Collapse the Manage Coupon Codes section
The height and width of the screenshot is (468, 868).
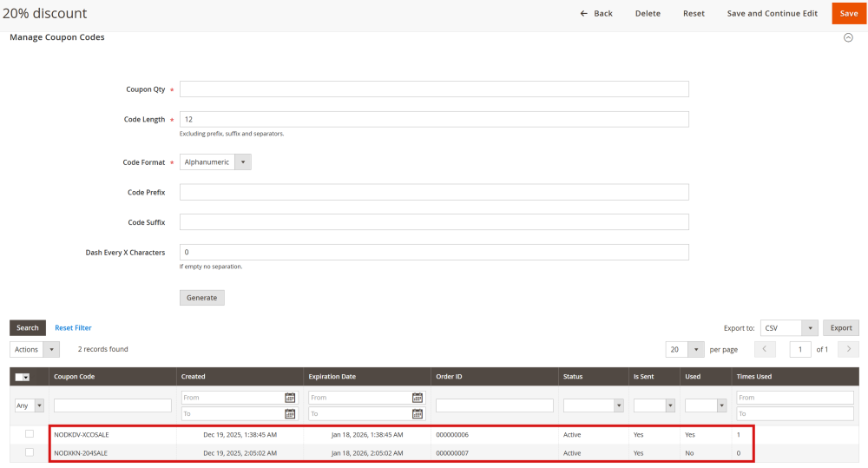coord(848,37)
